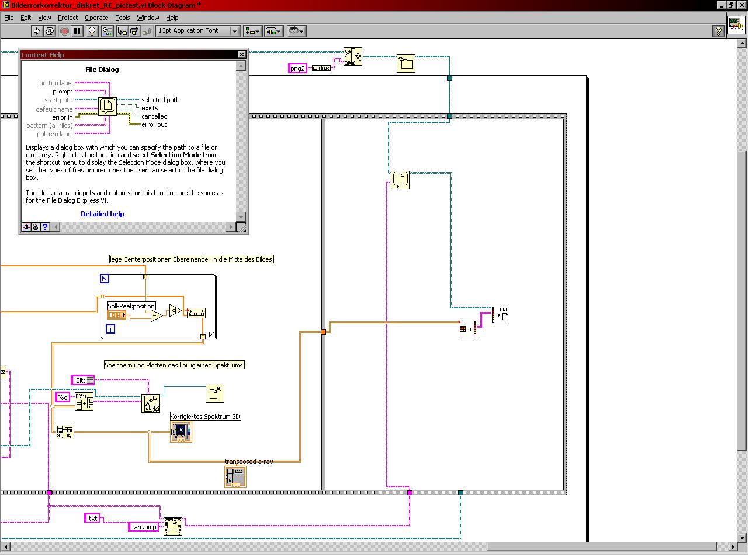This screenshot has width=756, height=555.
Task: Click the toolbar question mark help button
Action: pos(719,32)
